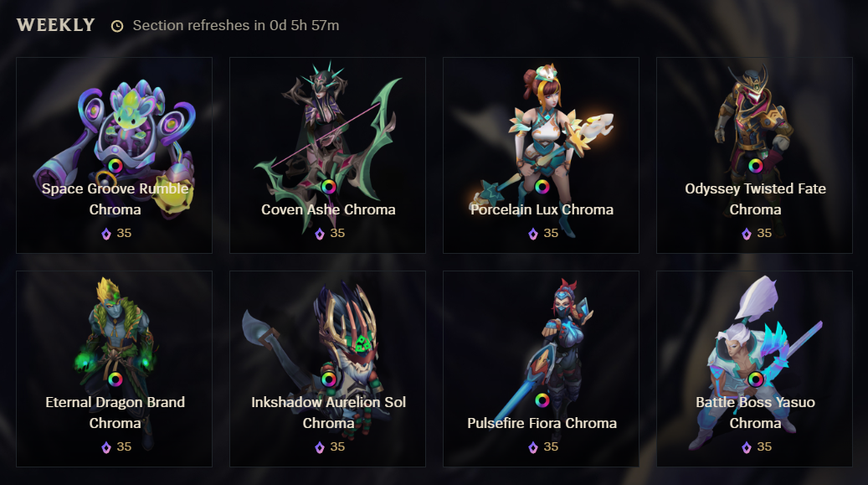
Task: Click the clock icon beside the refresh timer
Action: tap(117, 26)
